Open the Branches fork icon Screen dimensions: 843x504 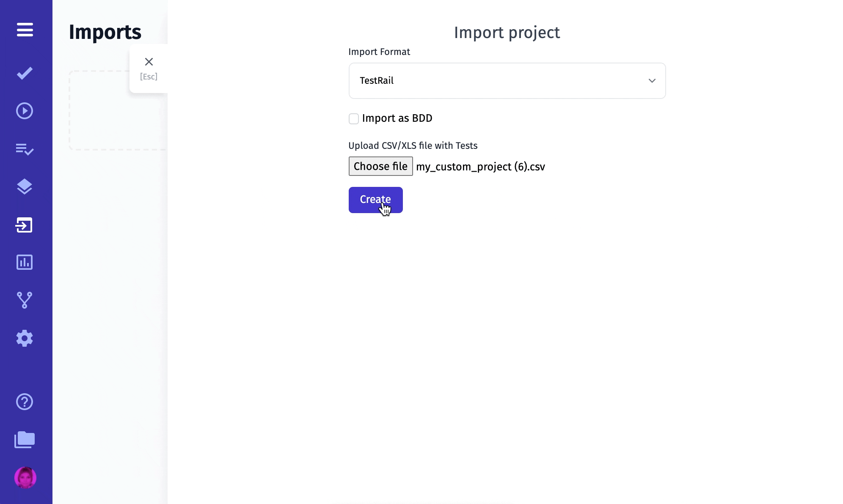25,300
